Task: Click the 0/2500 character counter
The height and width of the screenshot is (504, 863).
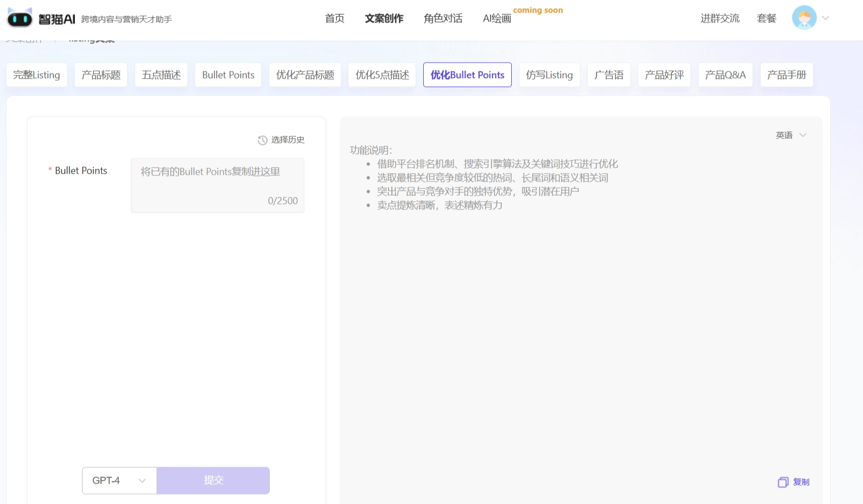Action: tap(283, 201)
